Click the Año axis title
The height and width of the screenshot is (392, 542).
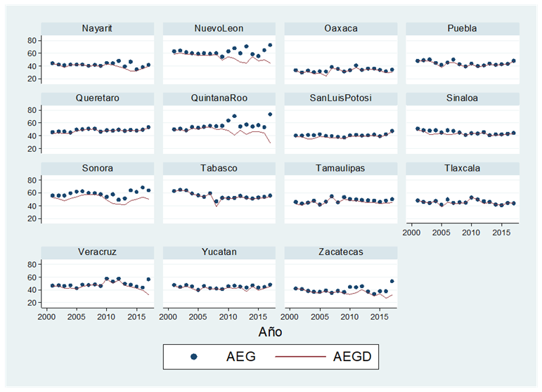271,331
